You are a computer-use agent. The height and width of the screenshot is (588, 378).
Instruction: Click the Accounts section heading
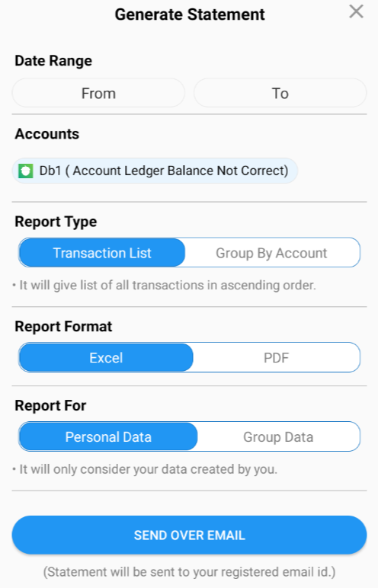pyautogui.click(x=47, y=134)
